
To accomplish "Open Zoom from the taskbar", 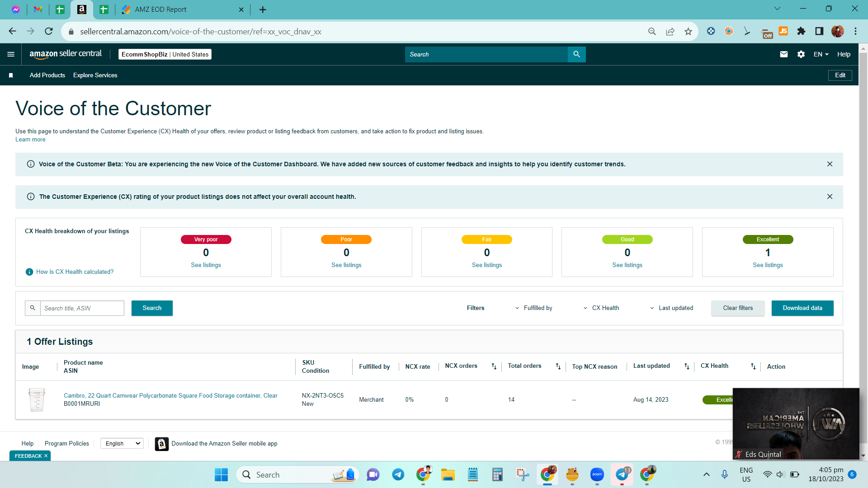I will pos(597,474).
